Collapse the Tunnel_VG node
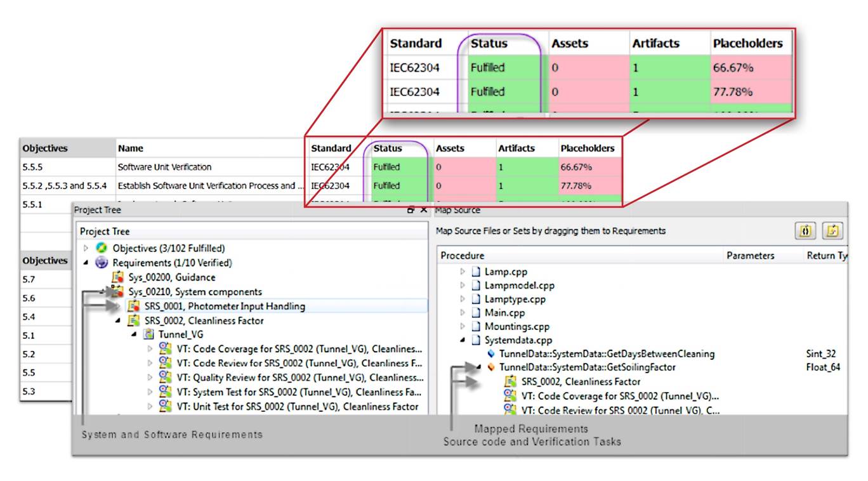868x481 pixels. (134, 334)
